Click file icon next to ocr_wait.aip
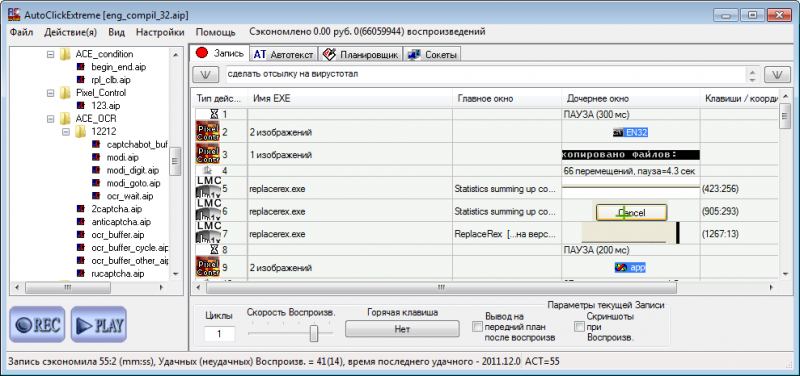Screen dimensions: 800x376 click(x=96, y=196)
